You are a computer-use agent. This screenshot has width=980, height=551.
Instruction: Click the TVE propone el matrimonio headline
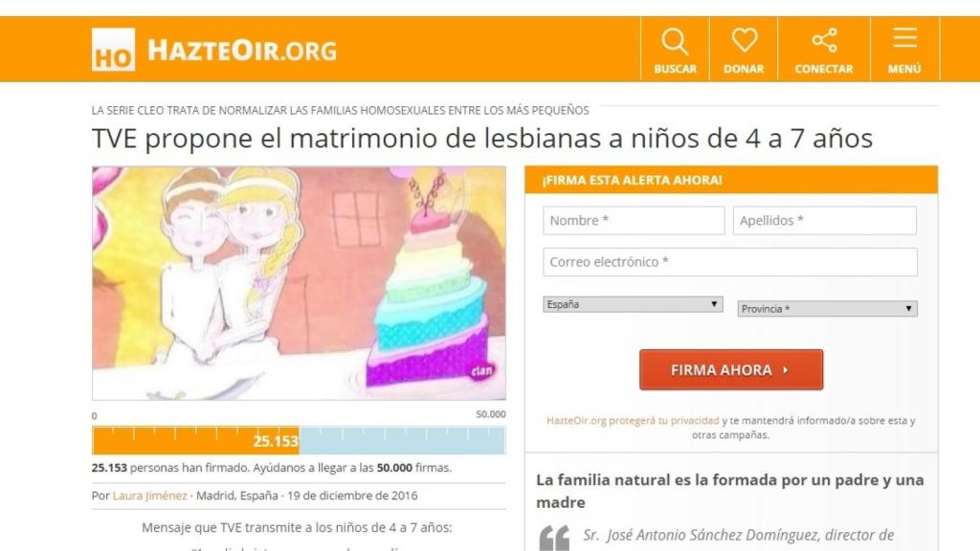tap(482, 138)
